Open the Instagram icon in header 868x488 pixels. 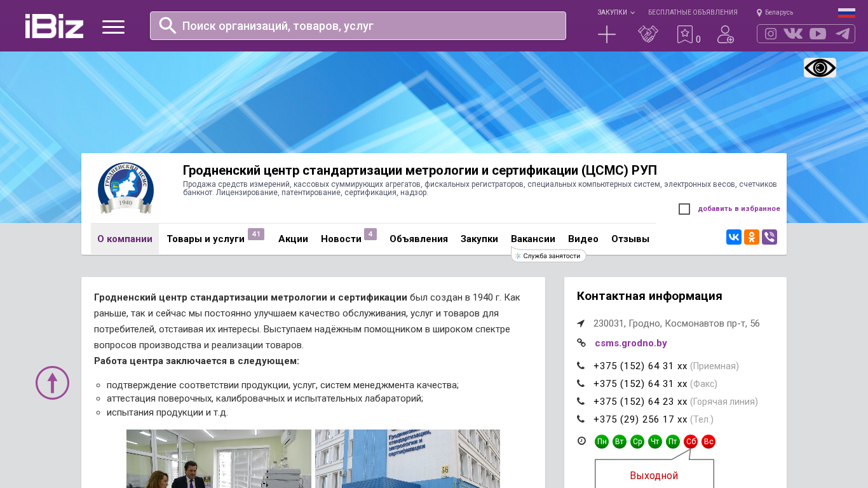point(771,34)
